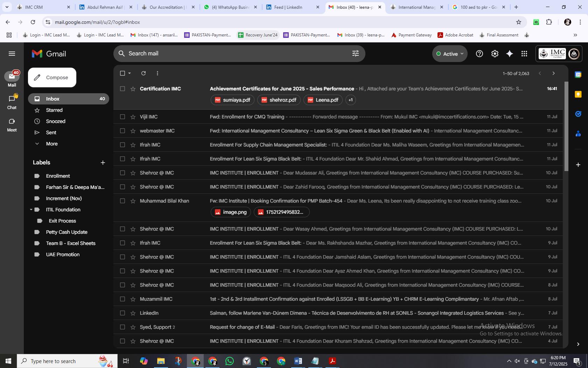Show side panel arrow at bottom right

coord(578,344)
